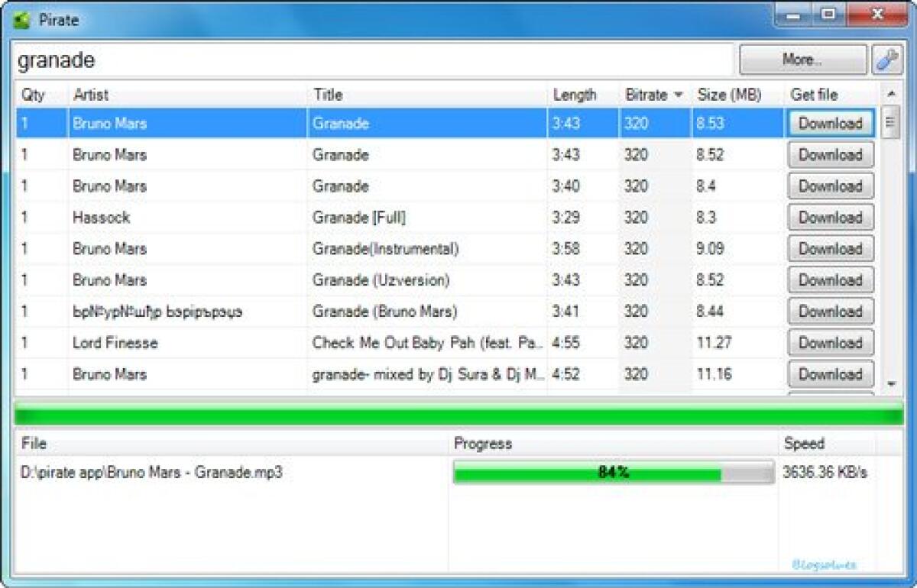Sort results by the Length column
Viewport: 917px width, 588px height.
[x=575, y=95]
